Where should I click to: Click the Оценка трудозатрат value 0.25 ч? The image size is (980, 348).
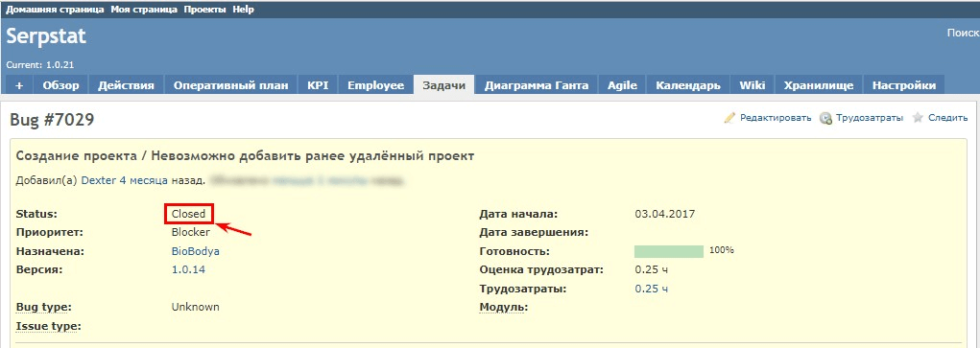[x=651, y=270]
